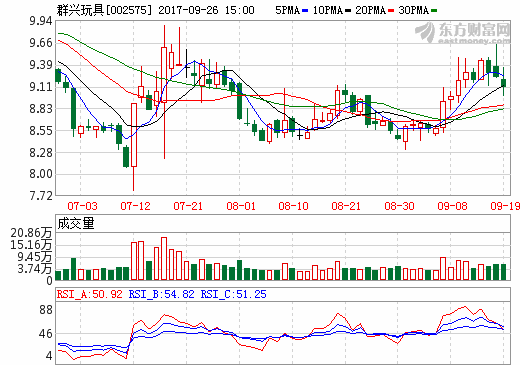
Task: Click the 30PMA legend label
Action: point(414,10)
